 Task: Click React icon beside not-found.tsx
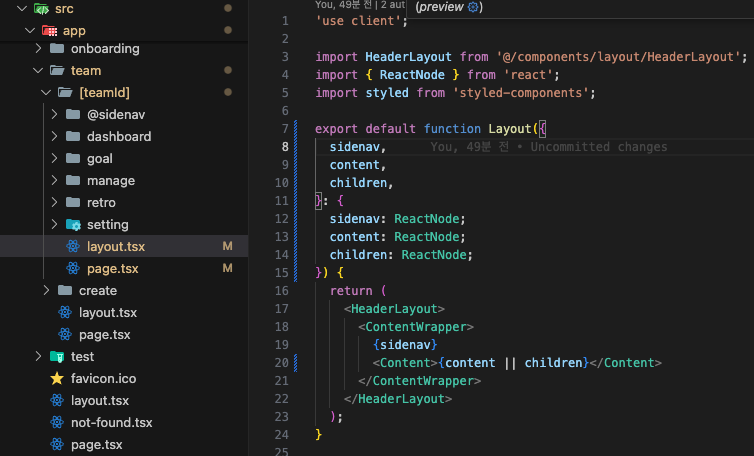point(57,422)
